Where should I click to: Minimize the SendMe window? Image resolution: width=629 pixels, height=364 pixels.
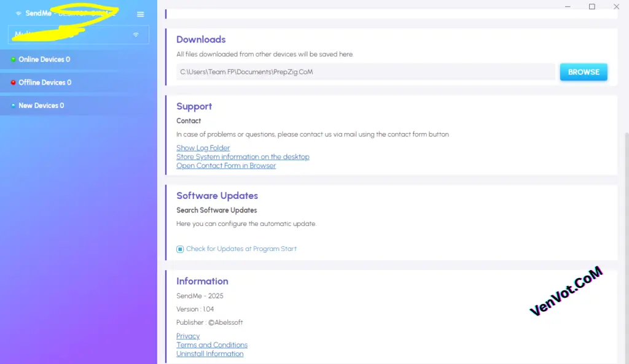coord(568,6)
